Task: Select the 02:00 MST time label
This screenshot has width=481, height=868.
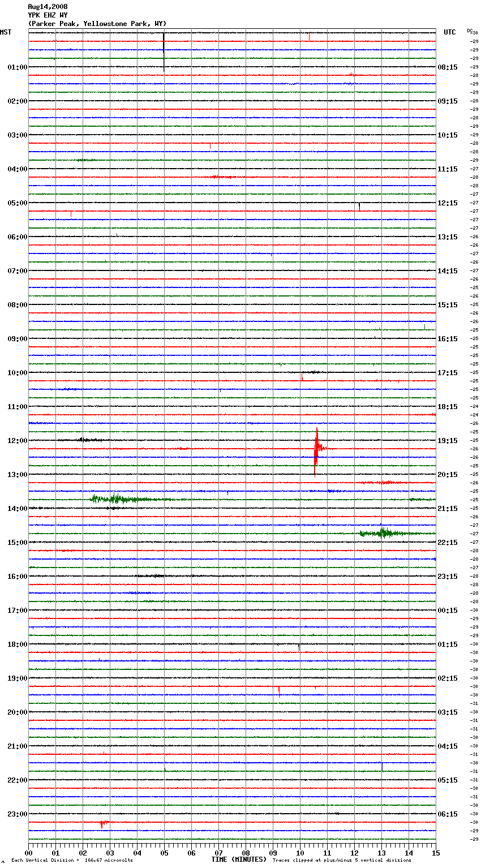Action: tap(18, 101)
